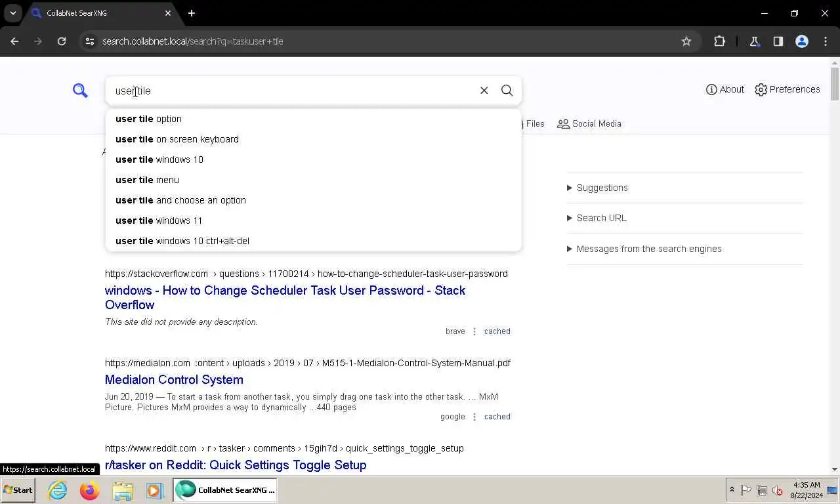Click CollabNet SearXNG taskbar button

click(x=225, y=490)
